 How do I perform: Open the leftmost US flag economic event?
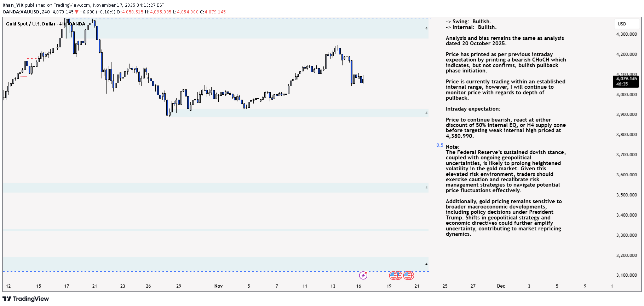[393, 275]
